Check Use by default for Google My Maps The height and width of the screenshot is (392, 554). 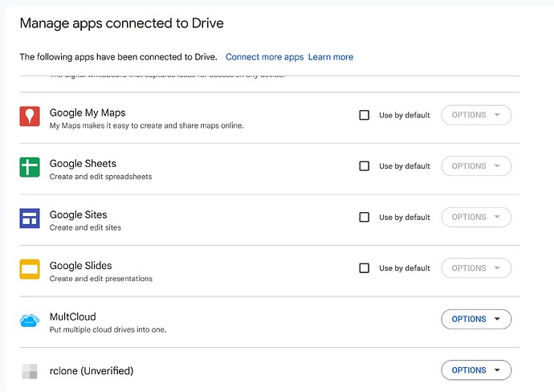pyautogui.click(x=365, y=115)
